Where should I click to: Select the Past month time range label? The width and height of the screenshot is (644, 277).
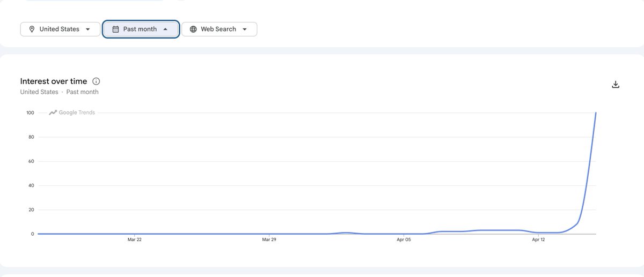pos(140,29)
